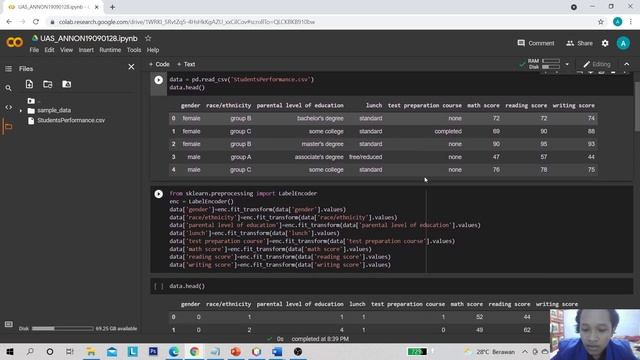The image size is (640, 360).
Task: Add a new Code cell
Action: click(159, 64)
